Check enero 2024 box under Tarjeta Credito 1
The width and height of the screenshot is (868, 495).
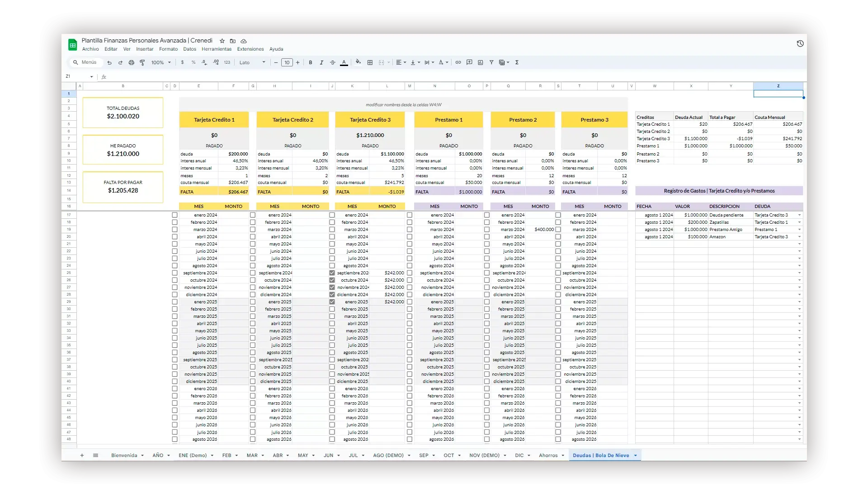point(175,215)
